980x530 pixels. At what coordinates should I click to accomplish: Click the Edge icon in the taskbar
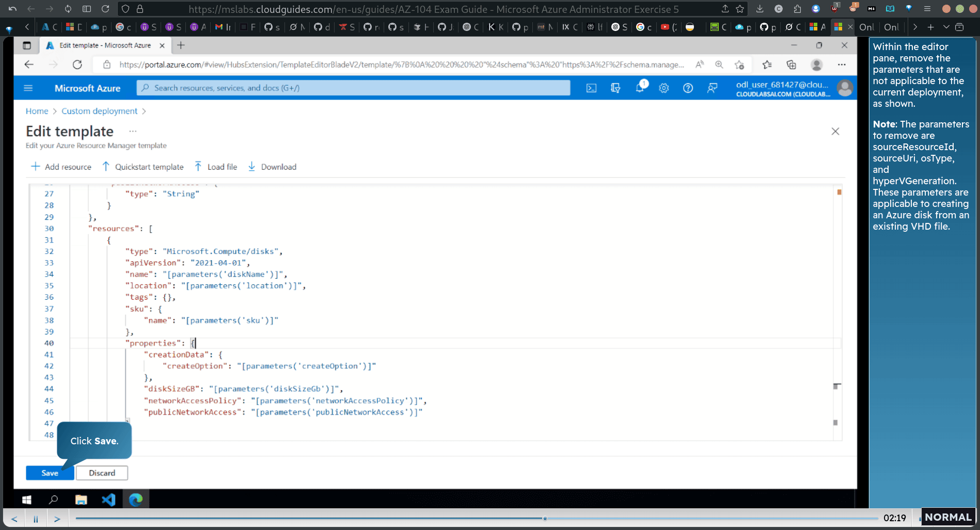coord(136,500)
